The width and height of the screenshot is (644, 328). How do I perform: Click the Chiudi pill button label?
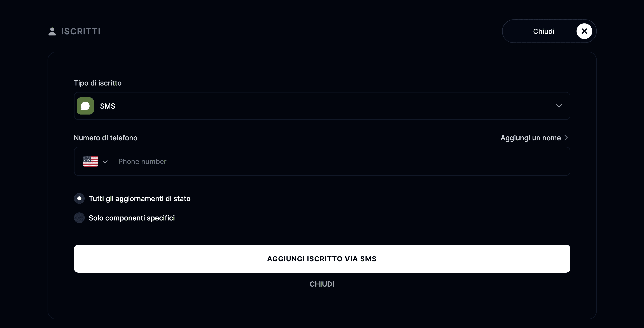[543, 31]
